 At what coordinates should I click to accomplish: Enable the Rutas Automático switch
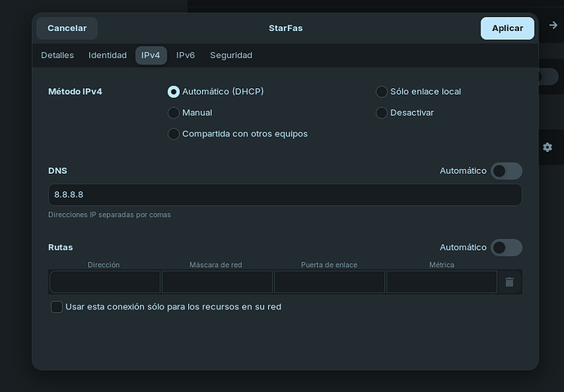(506, 247)
